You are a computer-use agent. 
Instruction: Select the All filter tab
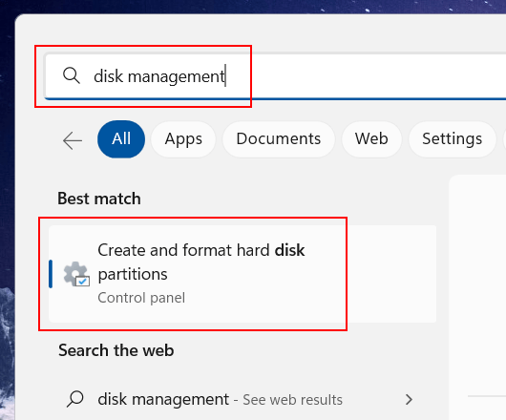(x=121, y=139)
